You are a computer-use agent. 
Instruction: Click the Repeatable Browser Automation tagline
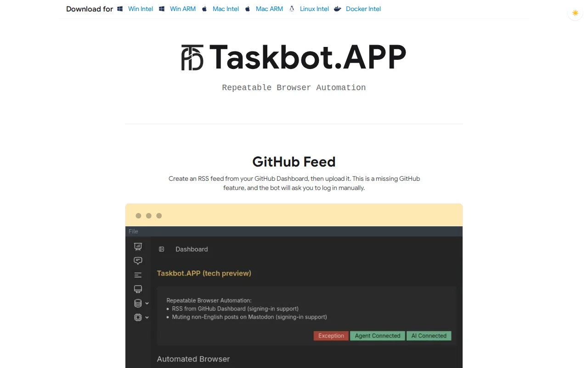(x=294, y=87)
